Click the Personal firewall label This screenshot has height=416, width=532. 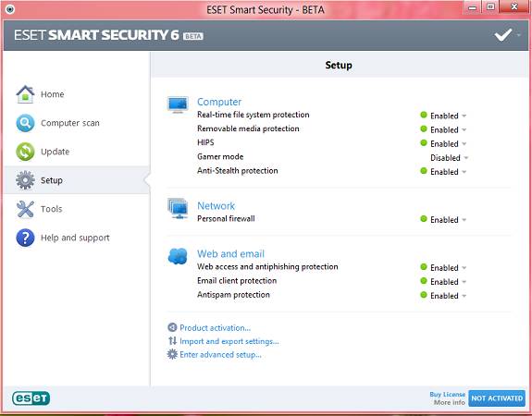click(x=226, y=219)
